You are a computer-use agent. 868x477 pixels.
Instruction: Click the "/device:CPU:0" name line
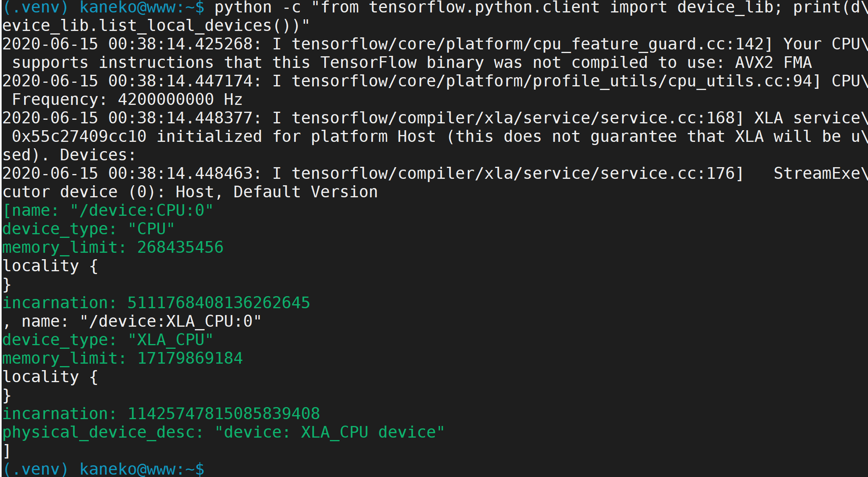click(108, 211)
